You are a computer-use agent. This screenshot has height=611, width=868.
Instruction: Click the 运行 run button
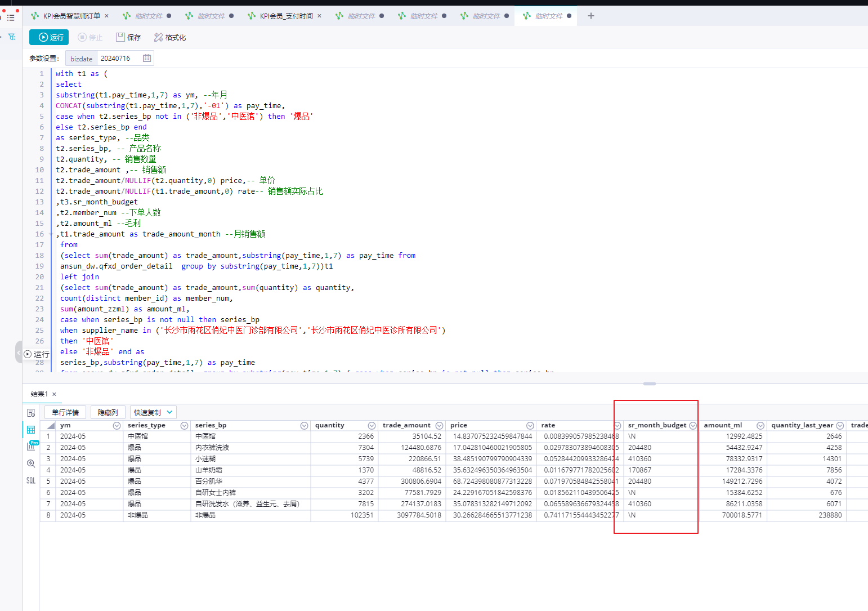point(49,37)
